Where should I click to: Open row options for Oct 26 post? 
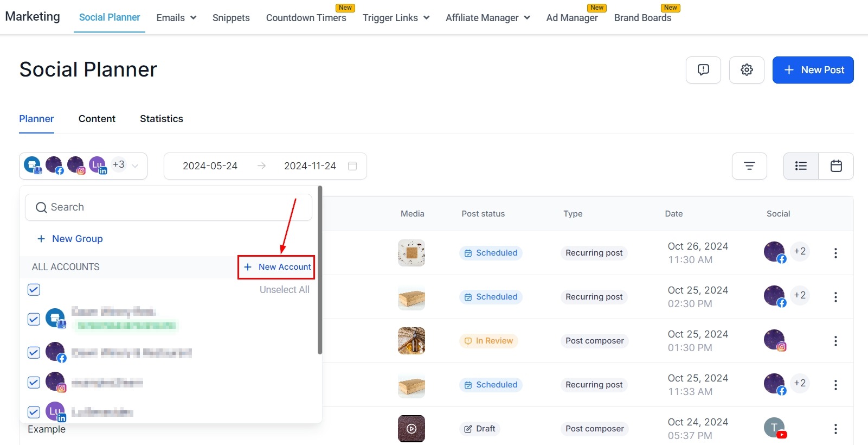(x=835, y=253)
